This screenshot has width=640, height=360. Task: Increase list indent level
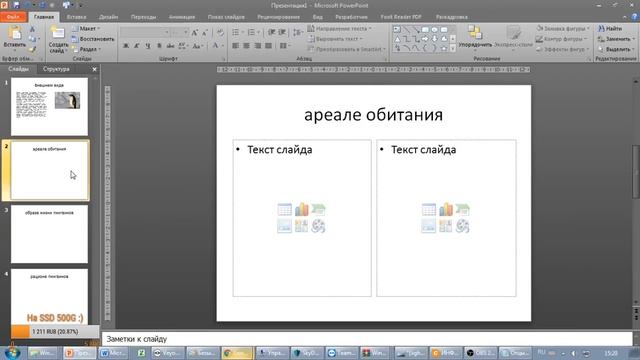282,32
